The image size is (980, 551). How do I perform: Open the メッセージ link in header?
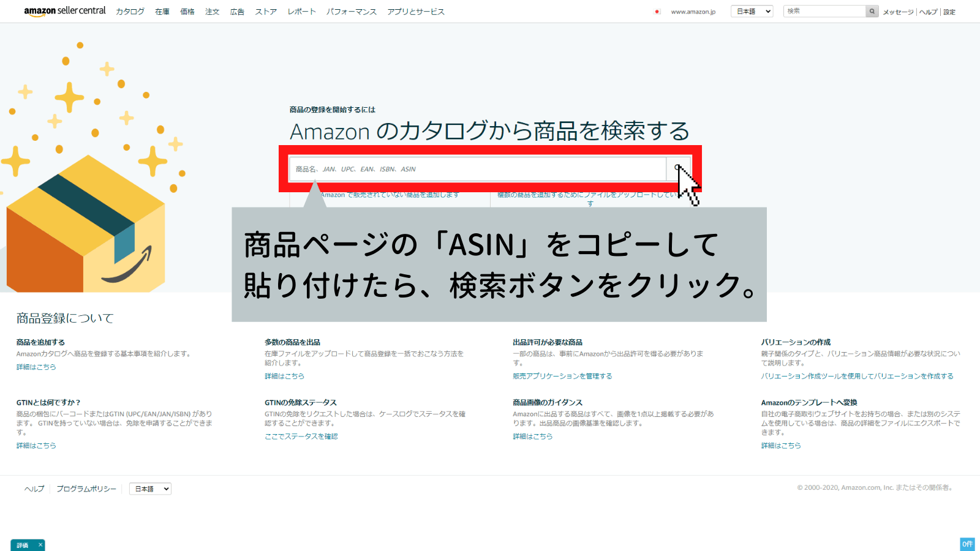tap(898, 12)
